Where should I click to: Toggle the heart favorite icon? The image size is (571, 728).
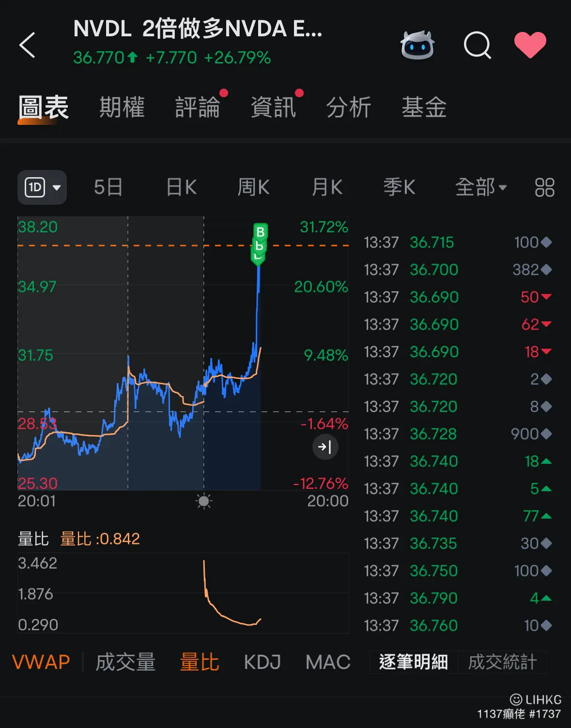[530, 45]
